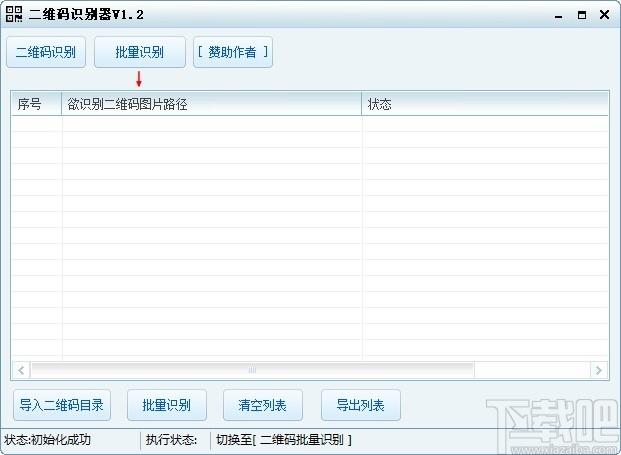
Task: Click the horizontal scrollbar right arrow
Action: [598, 371]
